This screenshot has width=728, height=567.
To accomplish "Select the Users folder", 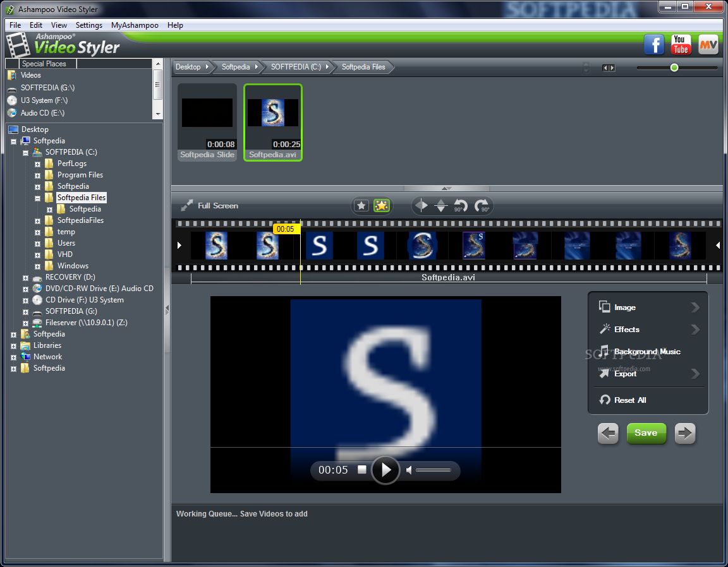I will click(66, 243).
